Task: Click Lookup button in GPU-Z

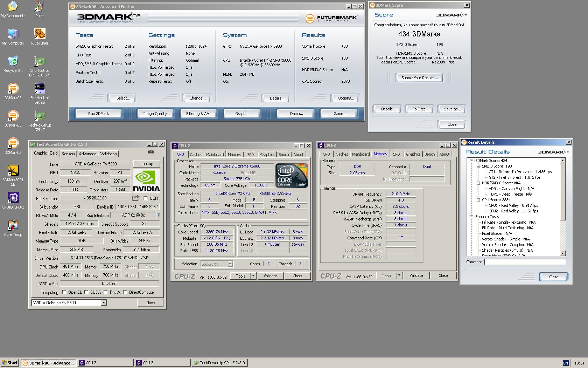Action: pos(147,164)
